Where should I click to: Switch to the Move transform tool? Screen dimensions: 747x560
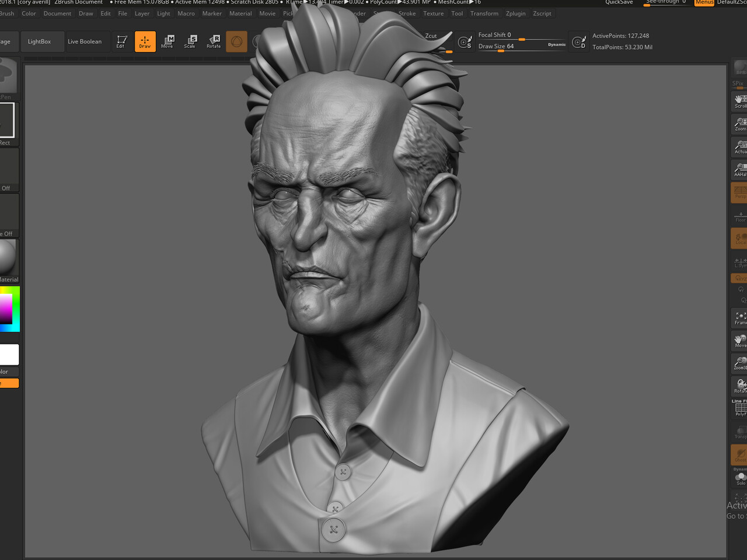click(x=168, y=41)
